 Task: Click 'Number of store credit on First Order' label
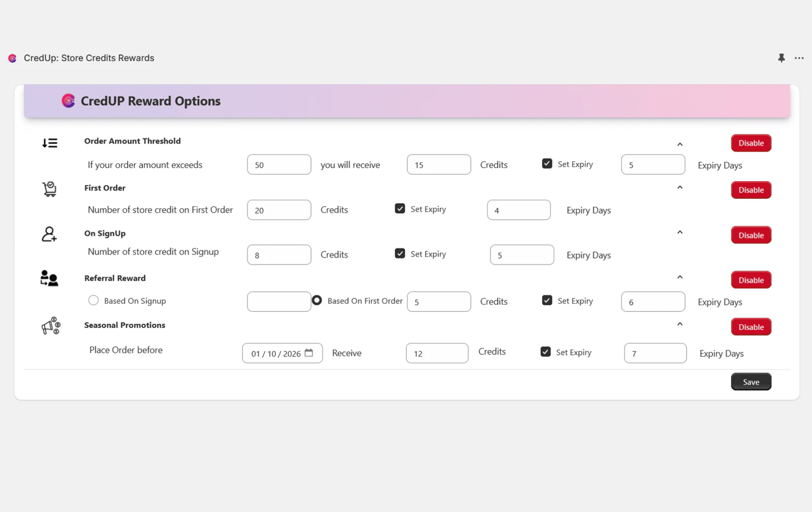160,210
